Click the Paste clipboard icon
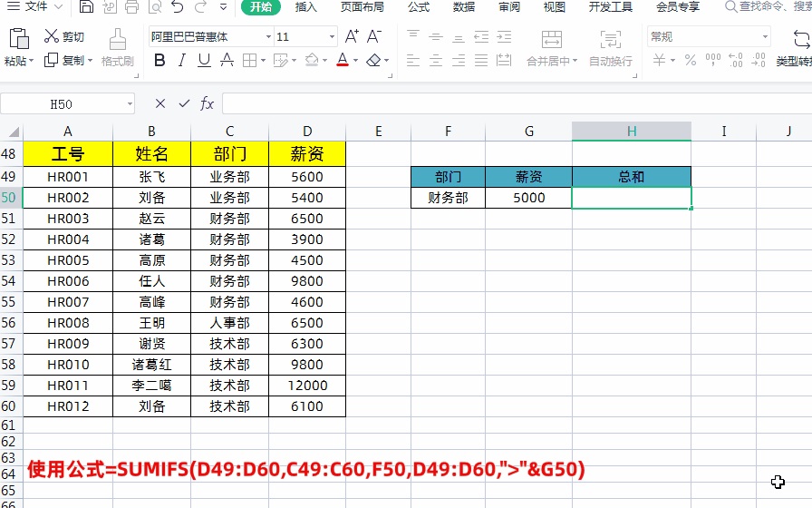Viewport: 812px width, 508px height. click(19, 38)
